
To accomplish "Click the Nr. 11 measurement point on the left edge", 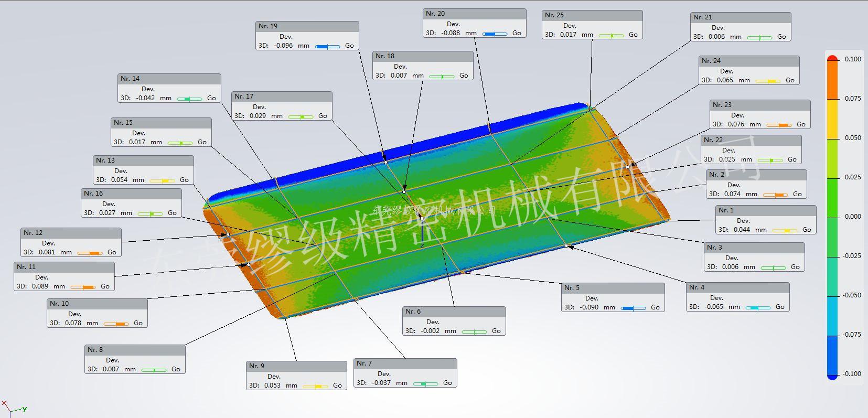I will 248,265.
